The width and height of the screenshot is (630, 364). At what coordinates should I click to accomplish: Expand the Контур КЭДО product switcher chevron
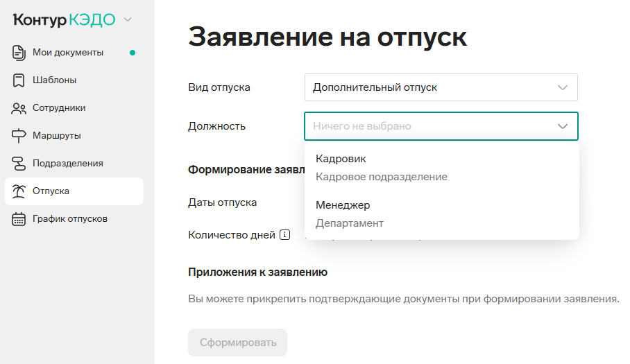[x=128, y=20]
